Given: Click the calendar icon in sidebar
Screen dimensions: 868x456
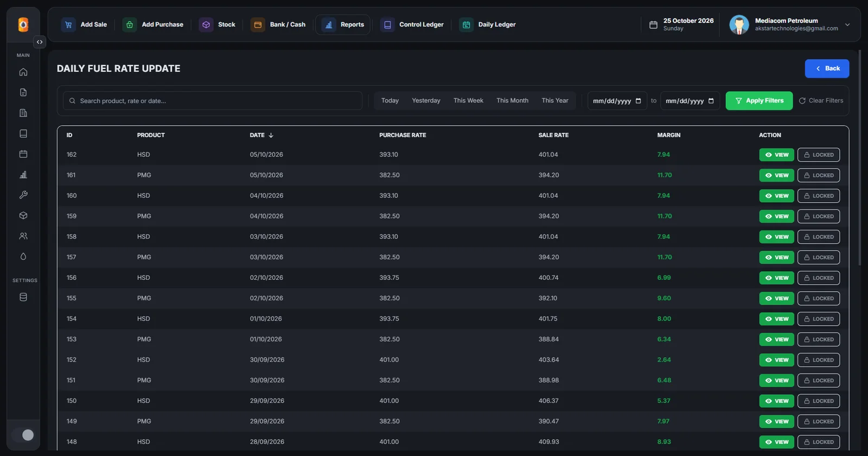Looking at the screenshot, I should point(23,154).
